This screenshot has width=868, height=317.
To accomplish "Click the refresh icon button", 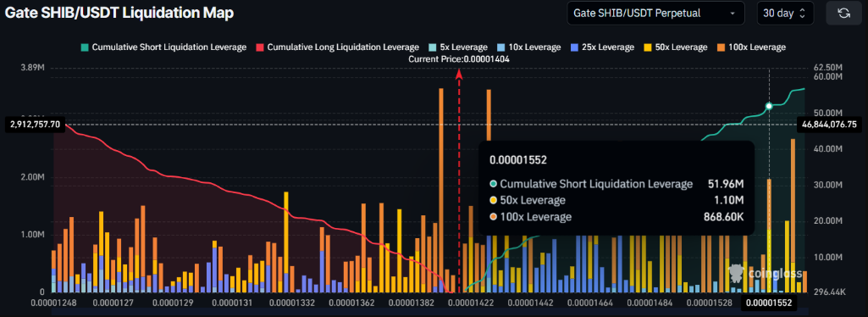I will pyautogui.click(x=843, y=14).
